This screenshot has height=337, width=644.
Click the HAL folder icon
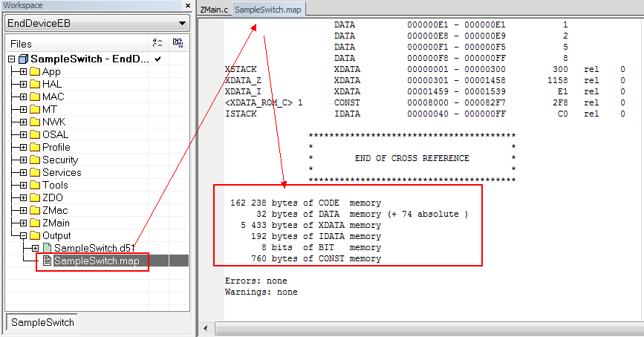click(35, 84)
